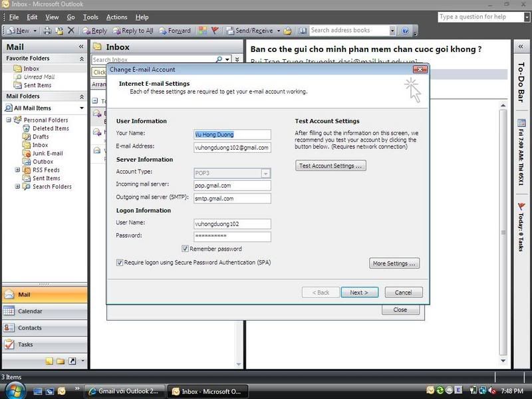Expand the RSS Feeds tree node
Viewport: 532px width, 399px height.
[x=18, y=170]
